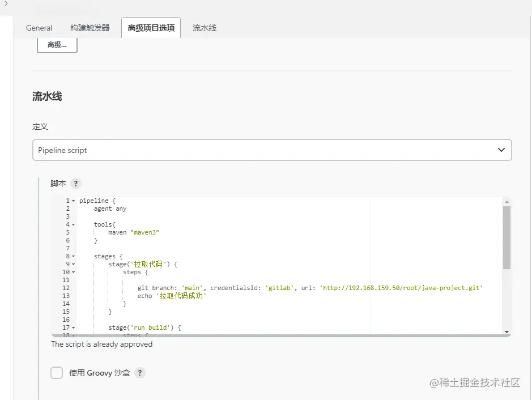Click the 高级... button

click(x=57, y=45)
